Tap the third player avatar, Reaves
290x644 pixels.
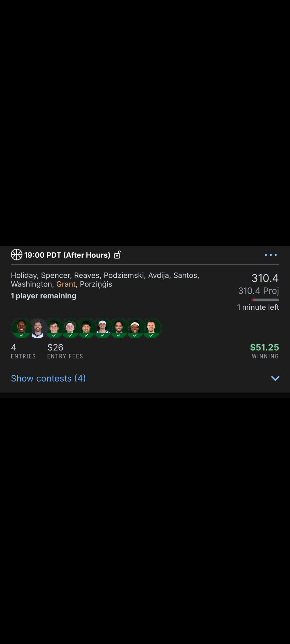(54, 328)
